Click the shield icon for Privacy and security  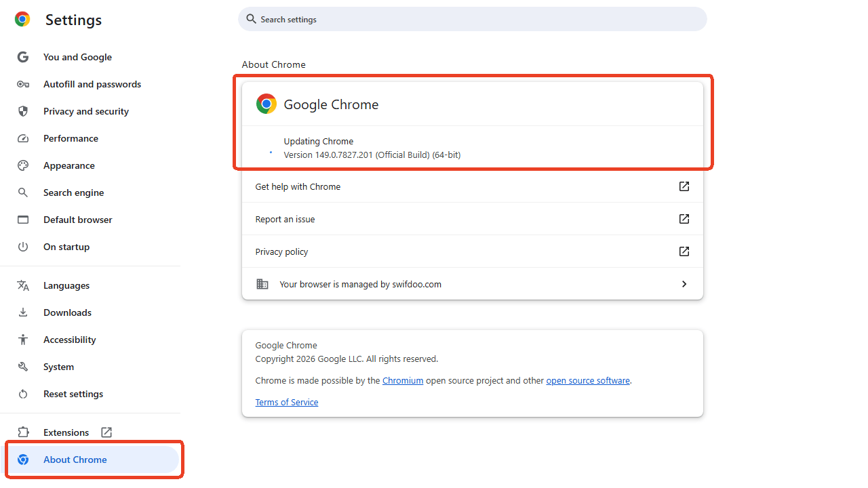(23, 111)
